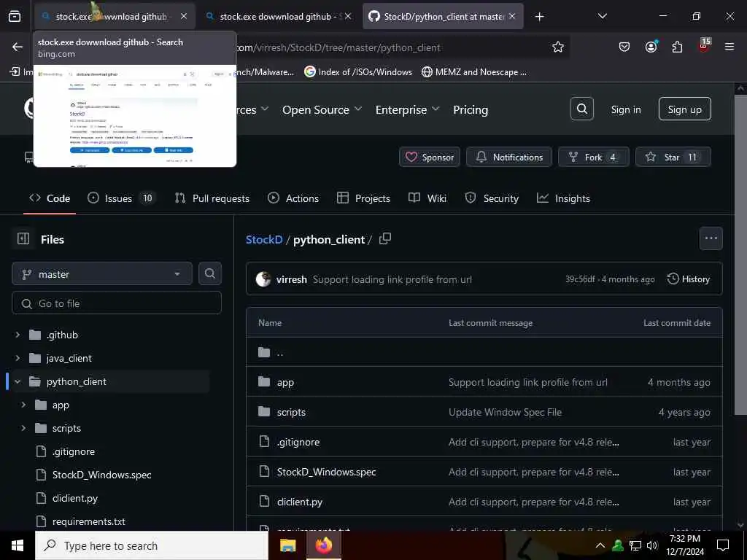
Task: Select the Code tab
Action: [x=50, y=198]
